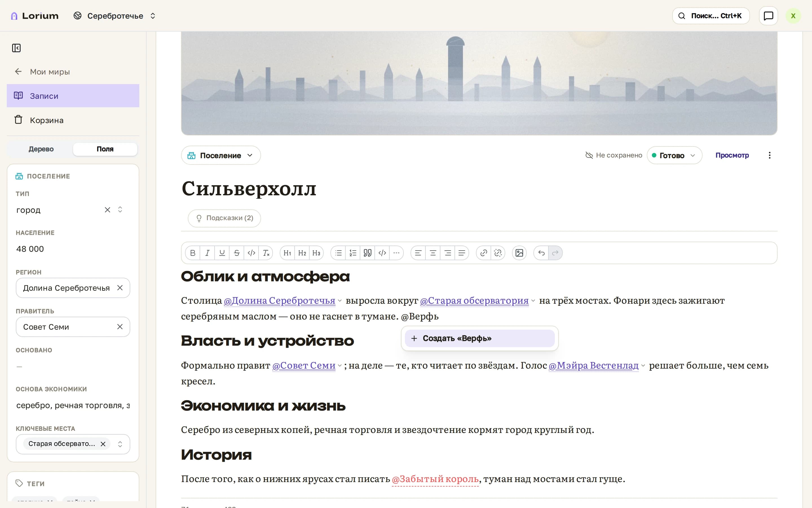Toggle bold formatting in editor toolbar
The width and height of the screenshot is (812, 508).
193,253
